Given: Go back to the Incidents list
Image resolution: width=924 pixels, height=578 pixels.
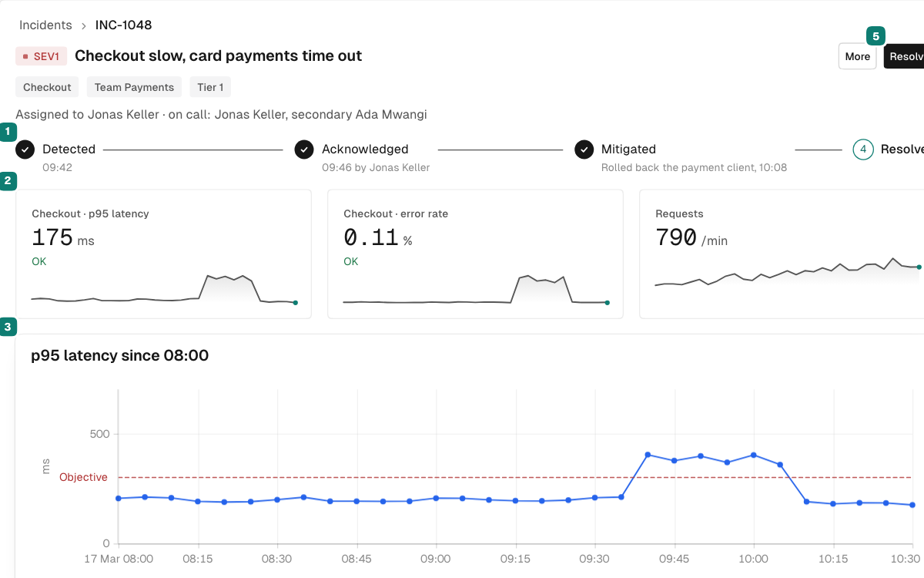Looking at the screenshot, I should click(x=45, y=25).
